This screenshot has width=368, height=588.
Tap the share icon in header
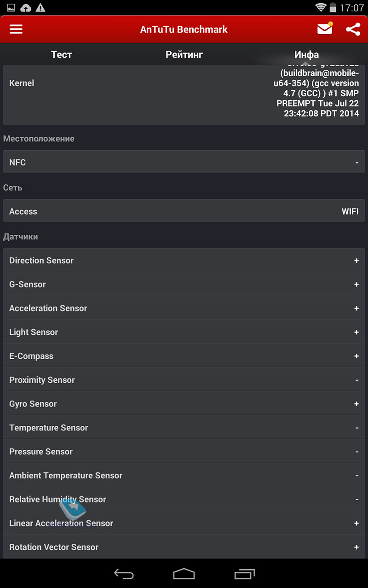tap(353, 29)
